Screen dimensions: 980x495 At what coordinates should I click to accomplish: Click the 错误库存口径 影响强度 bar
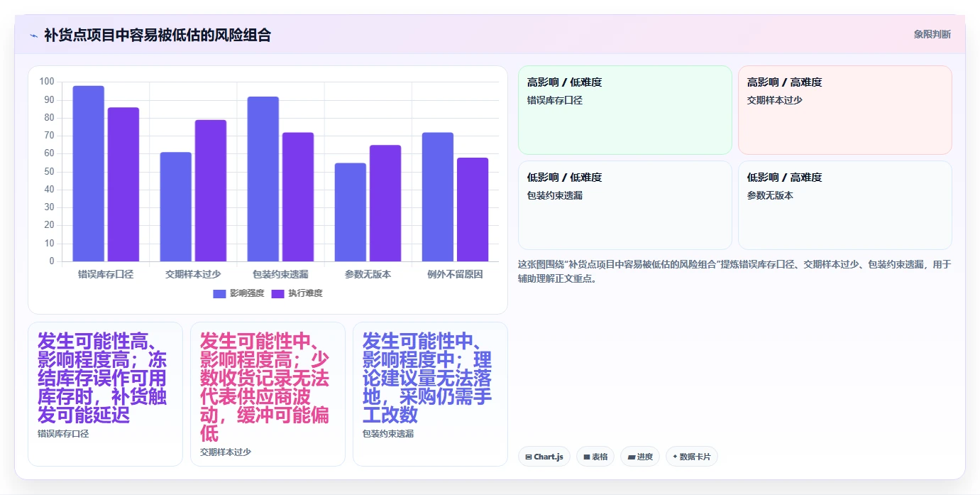pyautogui.click(x=89, y=173)
